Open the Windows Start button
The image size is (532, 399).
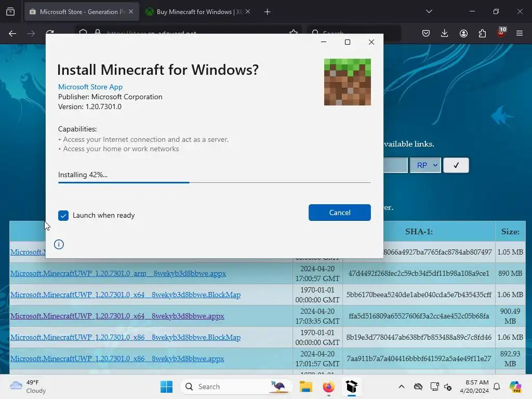pos(166,387)
